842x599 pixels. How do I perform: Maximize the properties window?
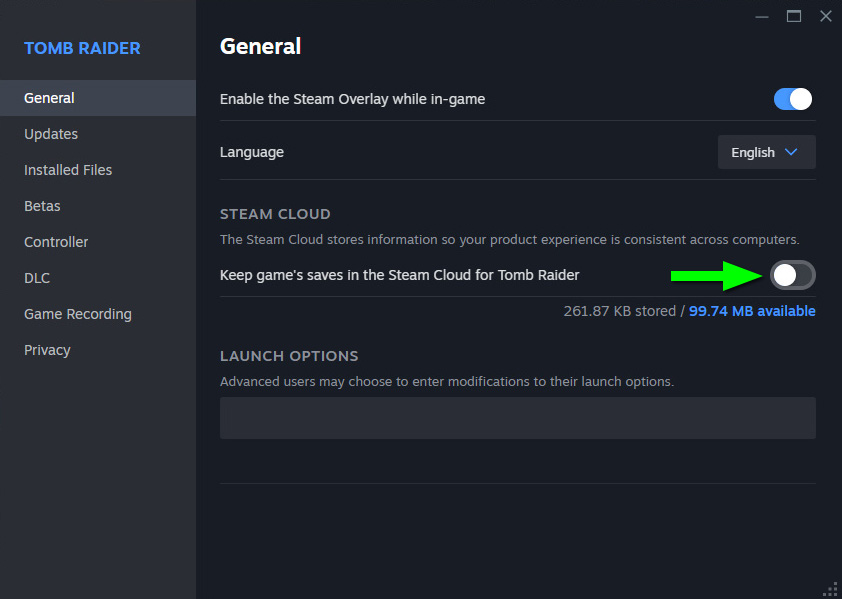(794, 16)
